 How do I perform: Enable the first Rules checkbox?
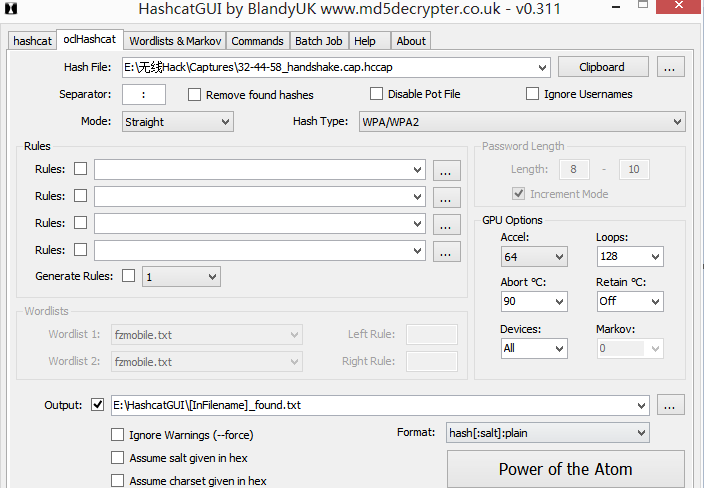80,169
